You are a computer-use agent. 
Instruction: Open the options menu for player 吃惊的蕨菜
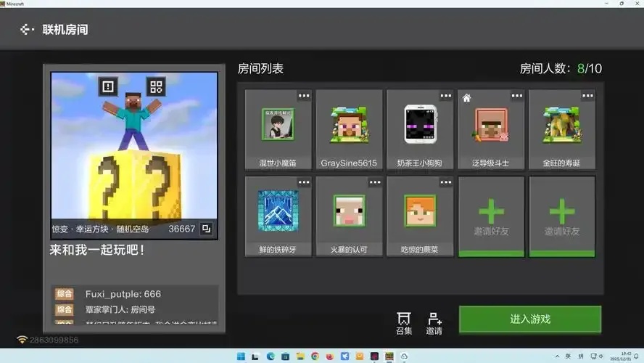(445, 182)
